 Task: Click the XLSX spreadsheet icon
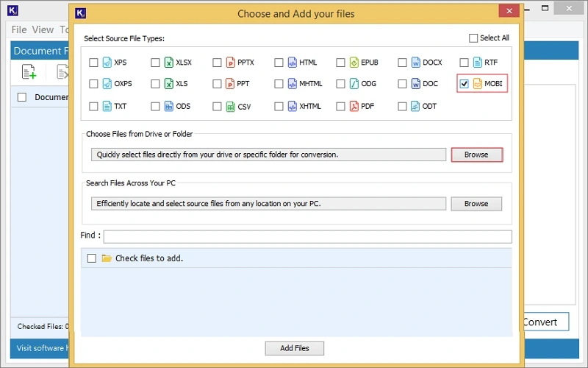(x=169, y=63)
